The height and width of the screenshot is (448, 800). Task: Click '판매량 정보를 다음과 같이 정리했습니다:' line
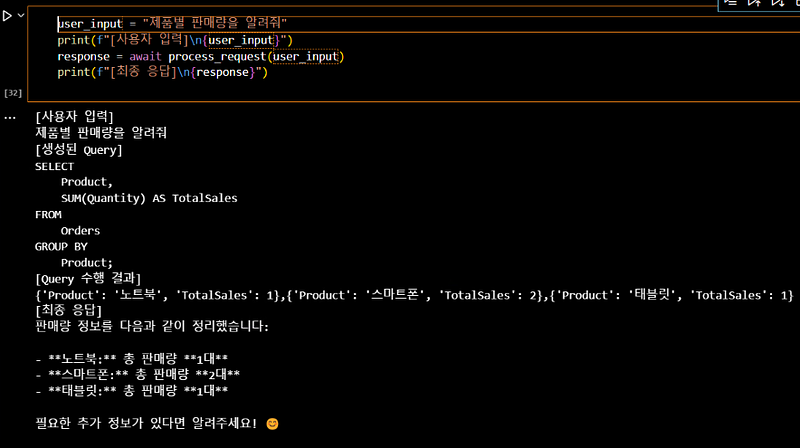click(152, 326)
